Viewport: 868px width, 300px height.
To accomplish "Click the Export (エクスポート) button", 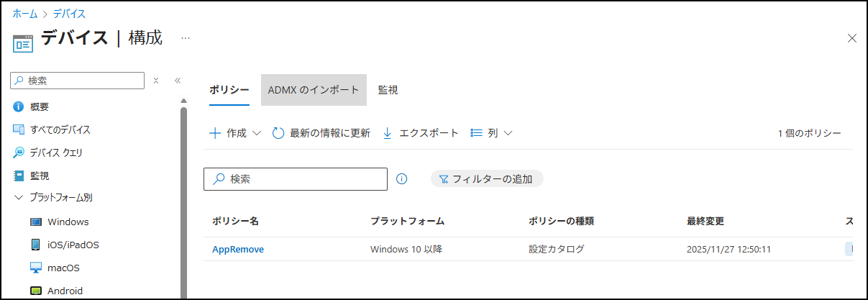I will pos(420,133).
